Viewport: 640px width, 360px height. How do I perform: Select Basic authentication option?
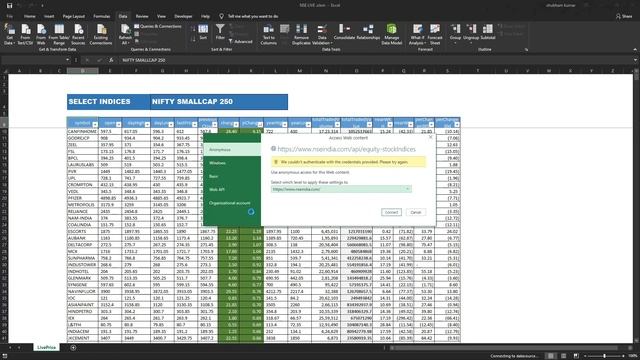(232, 176)
